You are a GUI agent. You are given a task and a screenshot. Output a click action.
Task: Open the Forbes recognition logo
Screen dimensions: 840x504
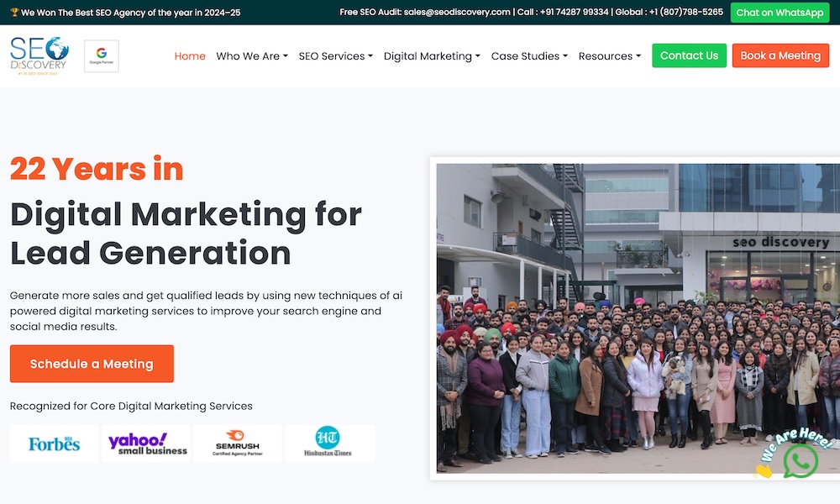[53, 444]
